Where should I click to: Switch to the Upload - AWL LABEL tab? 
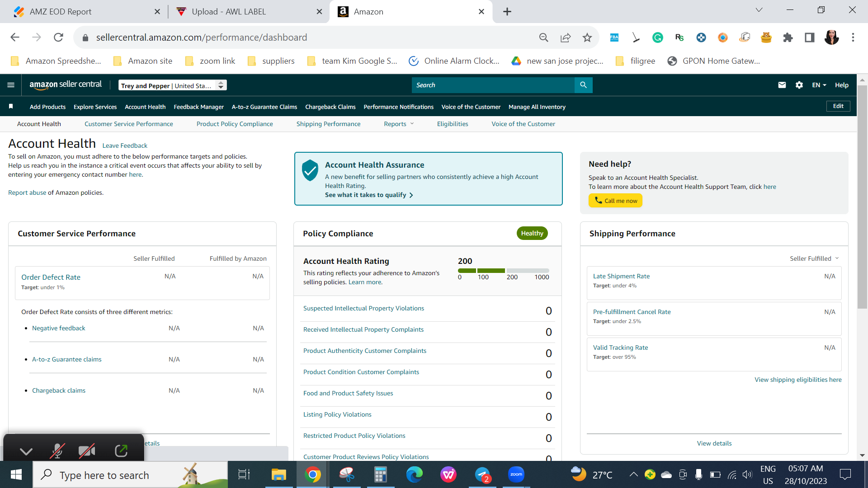249,12
